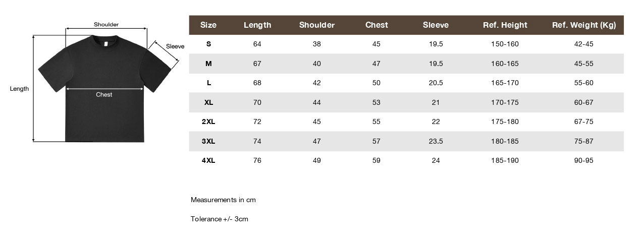The image size is (644, 244).
Task: Click the Sleeve label on the diagram
Action: point(175,46)
